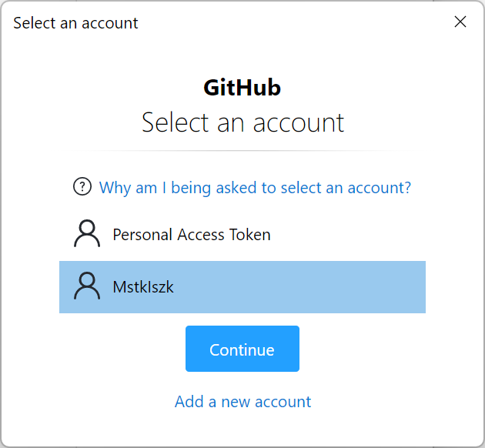Close the Select an account dialog
Image resolution: width=485 pixels, height=448 pixels.
[x=460, y=22]
